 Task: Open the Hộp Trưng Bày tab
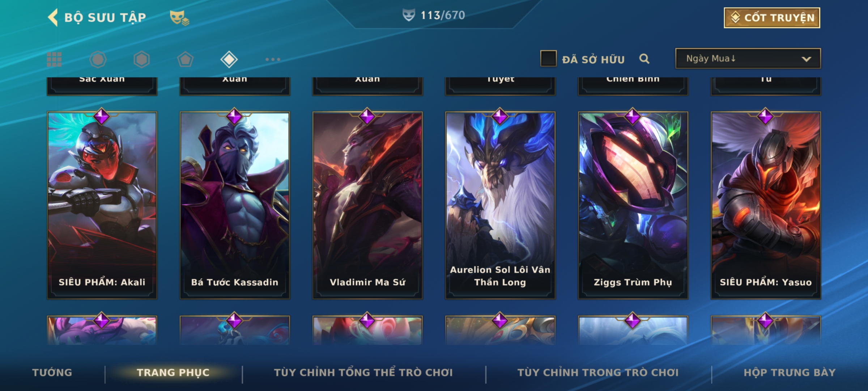pyautogui.click(x=790, y=373)
